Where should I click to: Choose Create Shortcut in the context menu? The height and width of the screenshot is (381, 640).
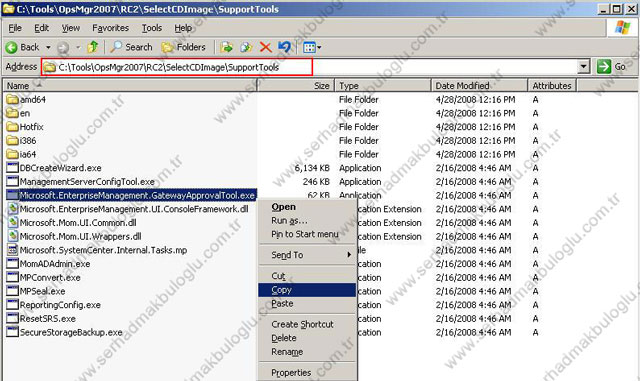click(307, 325)
